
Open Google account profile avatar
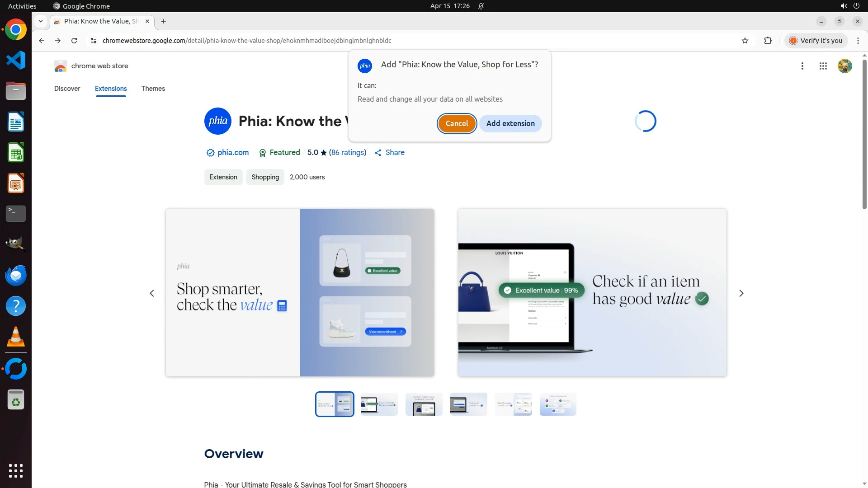click(x=844, y=66)
